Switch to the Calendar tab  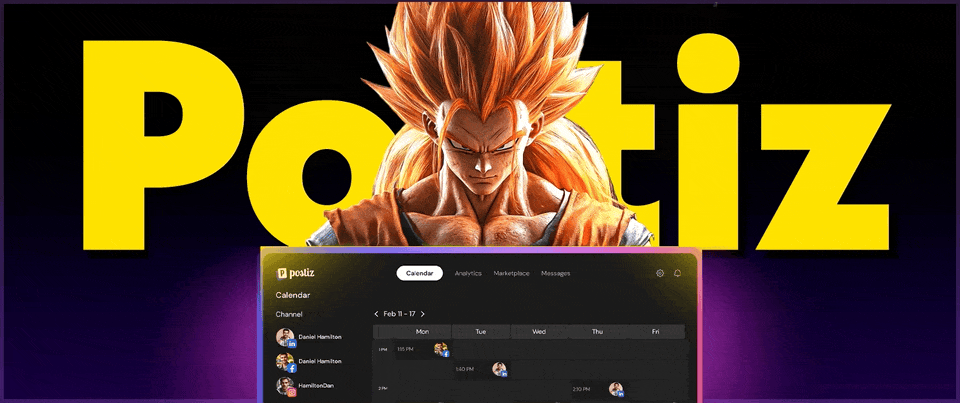[419, 273]
